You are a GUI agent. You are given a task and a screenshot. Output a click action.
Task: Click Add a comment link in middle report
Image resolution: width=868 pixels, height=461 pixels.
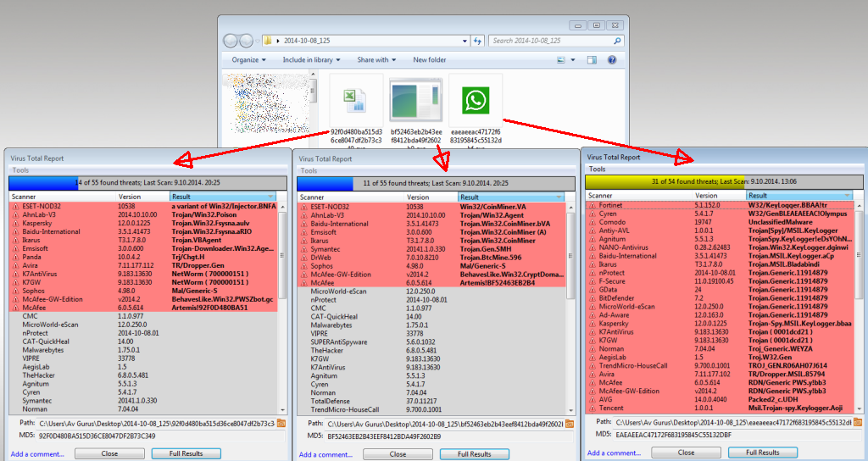tap(326, 454)
